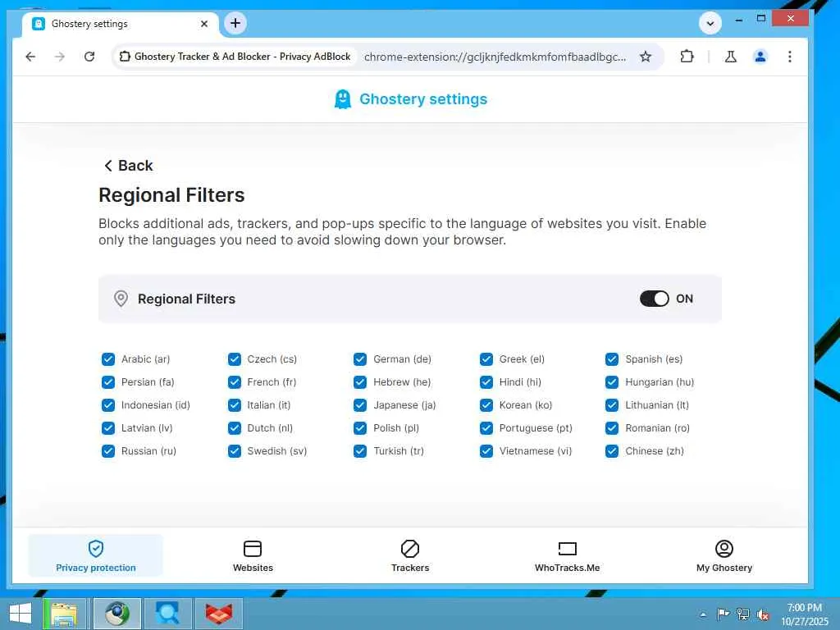Uncheck the Latvian (lv) checkbox
The height and width of the screenshot is (630, 840).
pyautogui.click(x=108, y=428)
